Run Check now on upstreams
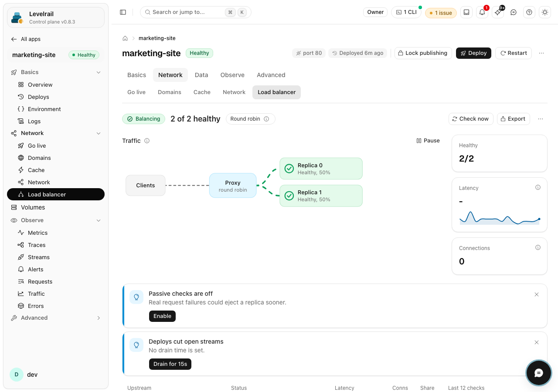The height and width of the screenshot is (392, 558). [x=471, y=119]
